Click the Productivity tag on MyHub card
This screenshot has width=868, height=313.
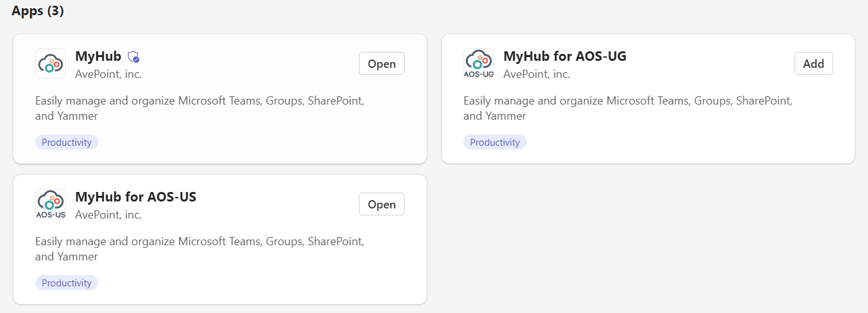pos(66,142)
